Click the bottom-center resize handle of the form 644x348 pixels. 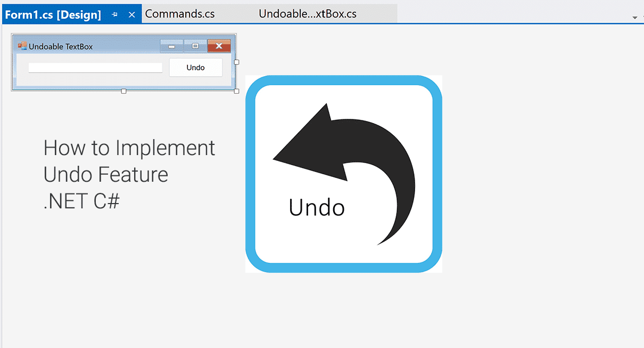[x=123, y=92]
